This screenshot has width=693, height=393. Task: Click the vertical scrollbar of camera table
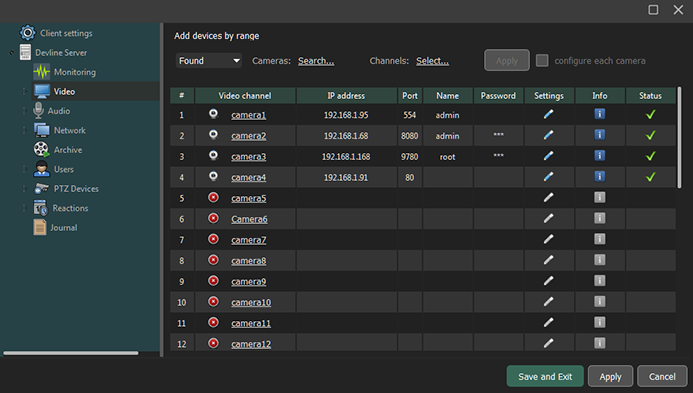pos(679,138)
